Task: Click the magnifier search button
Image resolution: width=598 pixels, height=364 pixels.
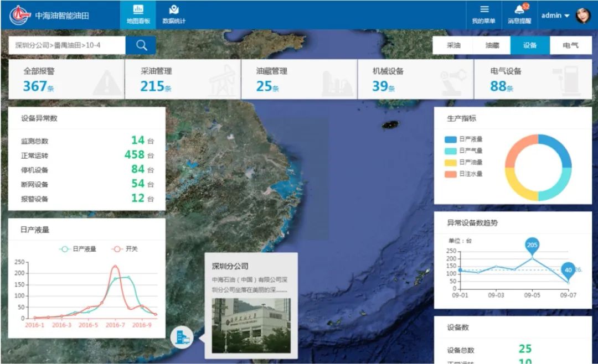Action: tap(141, 45)
